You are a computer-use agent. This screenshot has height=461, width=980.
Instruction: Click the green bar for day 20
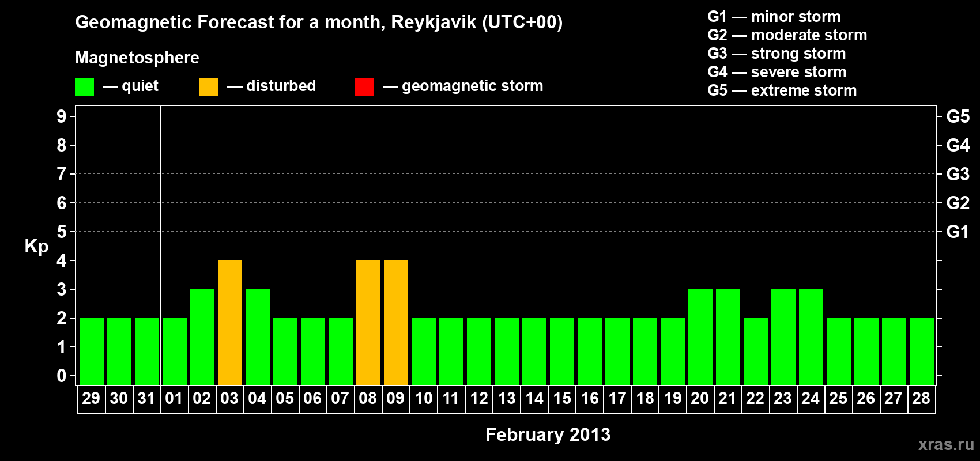[700, 337]
